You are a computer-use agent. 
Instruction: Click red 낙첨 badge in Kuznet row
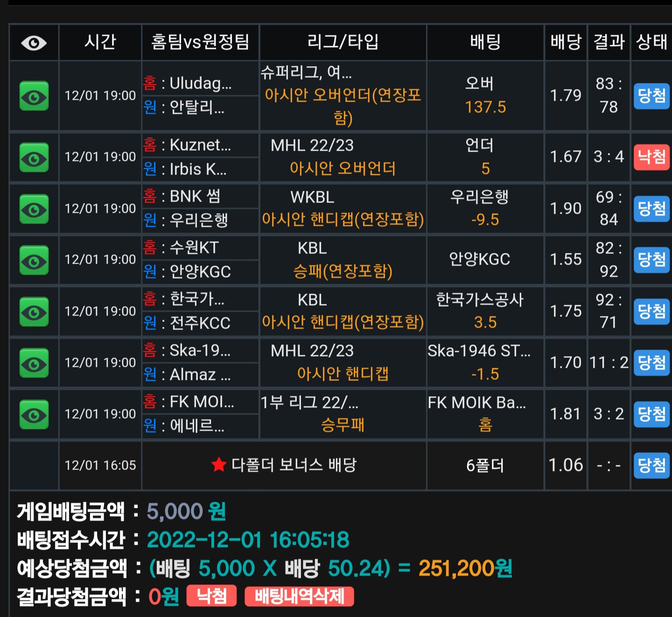coord(651,157)
